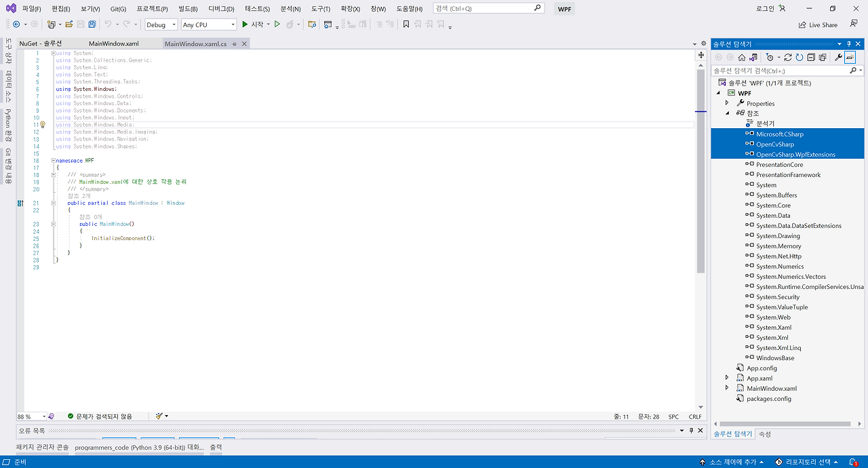Select the Home icon in Solution Explorer toolbar
This screenshot has height=468, width=868.
pos(742,57)
